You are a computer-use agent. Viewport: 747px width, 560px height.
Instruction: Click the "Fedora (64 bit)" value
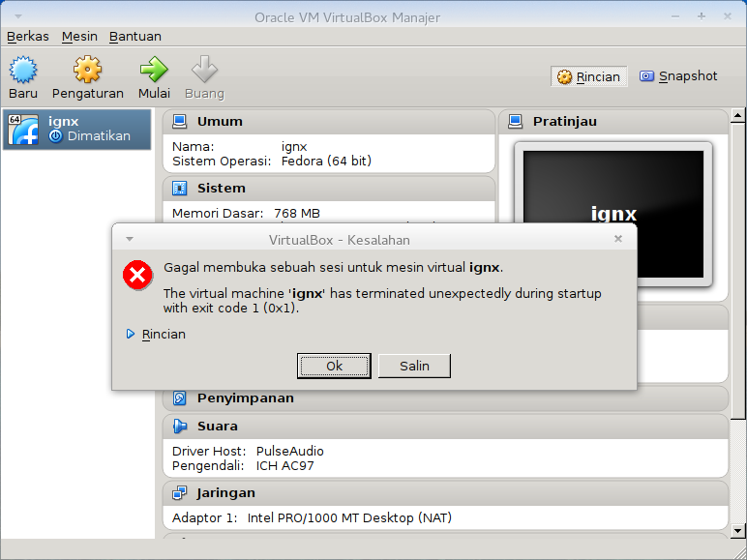326,161
